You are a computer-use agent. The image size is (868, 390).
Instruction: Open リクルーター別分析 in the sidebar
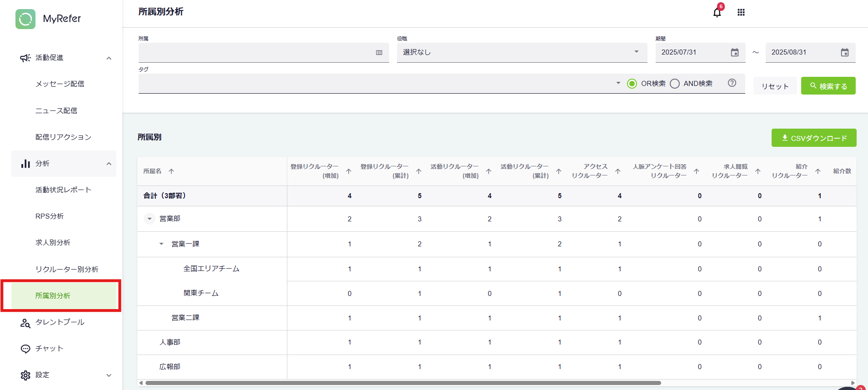click(67, 269)
